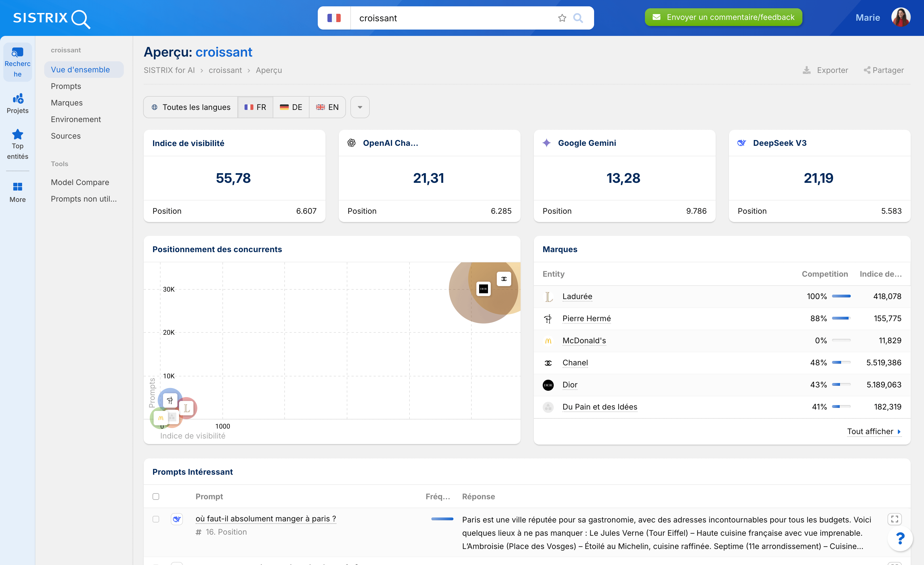
Task: Click Du Pain et des Idées logo
Action: click(548, 407)
